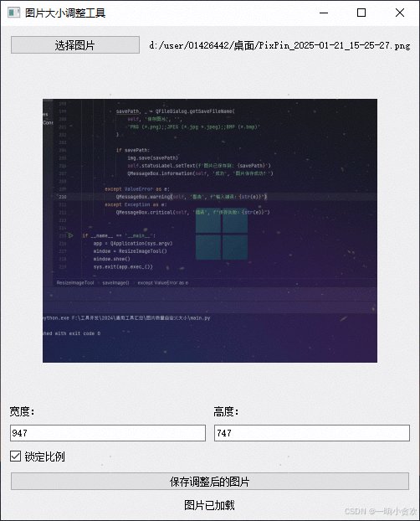
Task: Click the green run arrow in the previewed code
Action: coord(71,235)
